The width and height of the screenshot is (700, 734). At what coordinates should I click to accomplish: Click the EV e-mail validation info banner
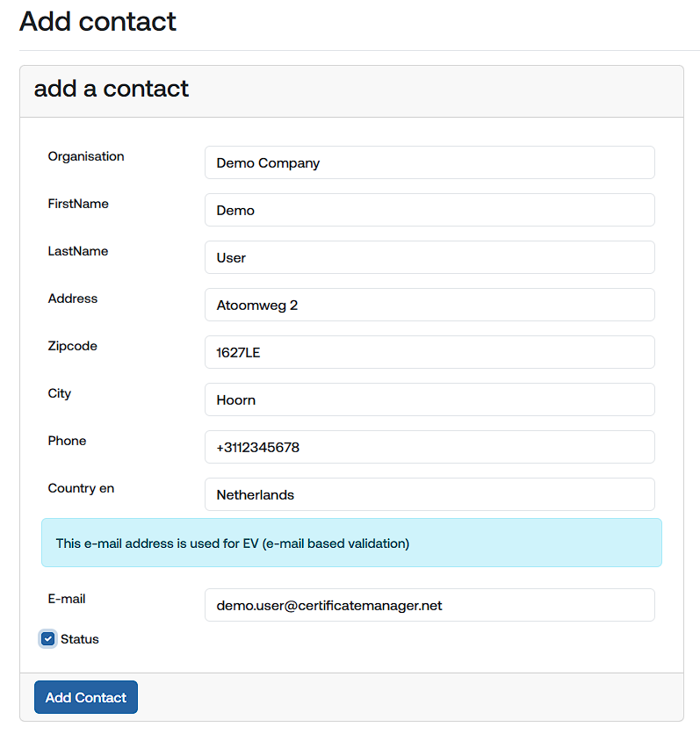(351, 543)
